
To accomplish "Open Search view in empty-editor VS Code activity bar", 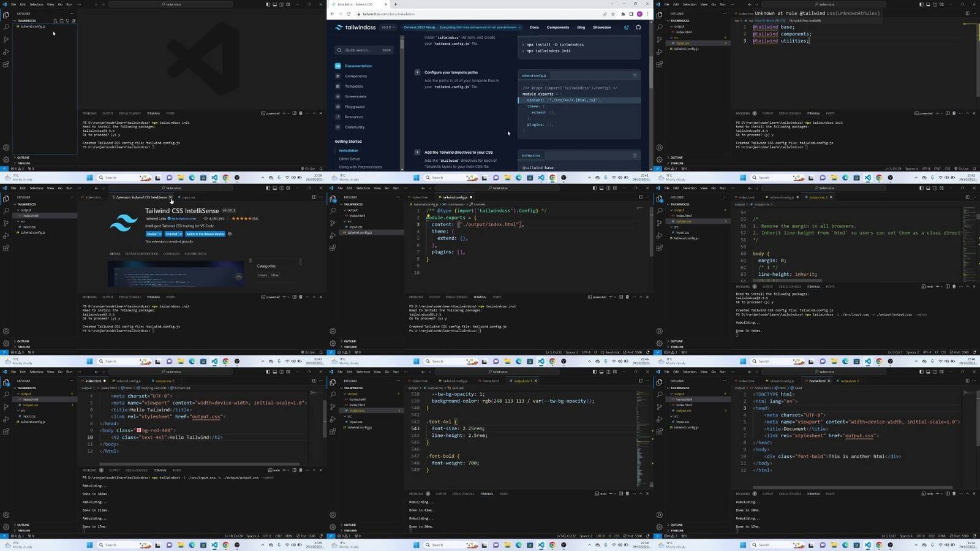I will tap(6, 27).
